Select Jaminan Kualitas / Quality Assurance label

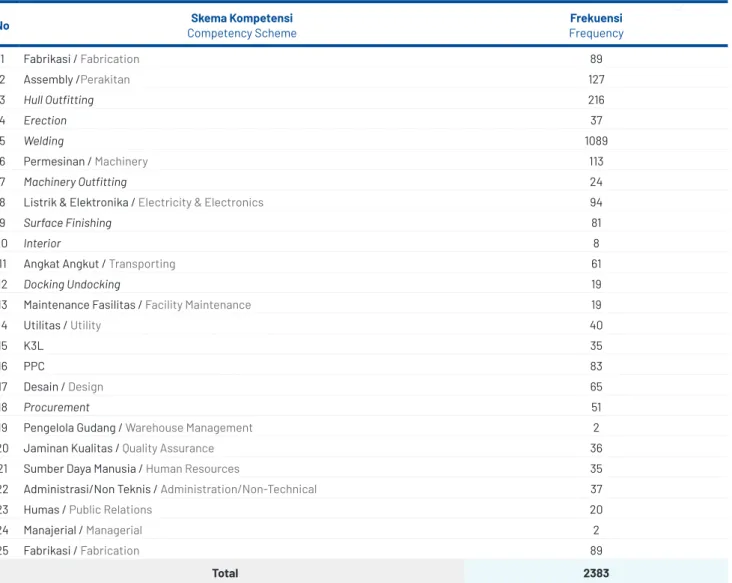pos(119,449)
